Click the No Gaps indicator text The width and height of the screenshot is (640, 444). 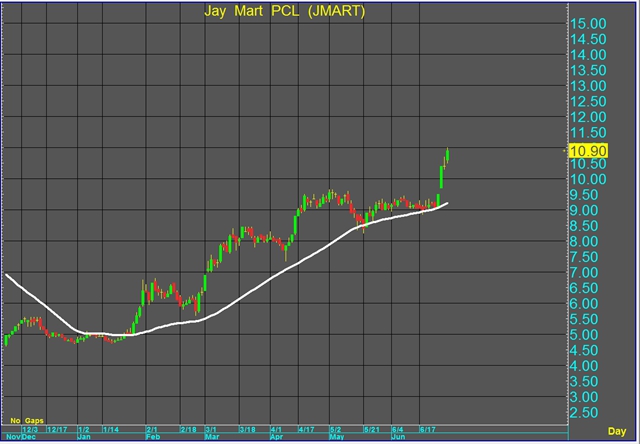(x=27, y=420)
